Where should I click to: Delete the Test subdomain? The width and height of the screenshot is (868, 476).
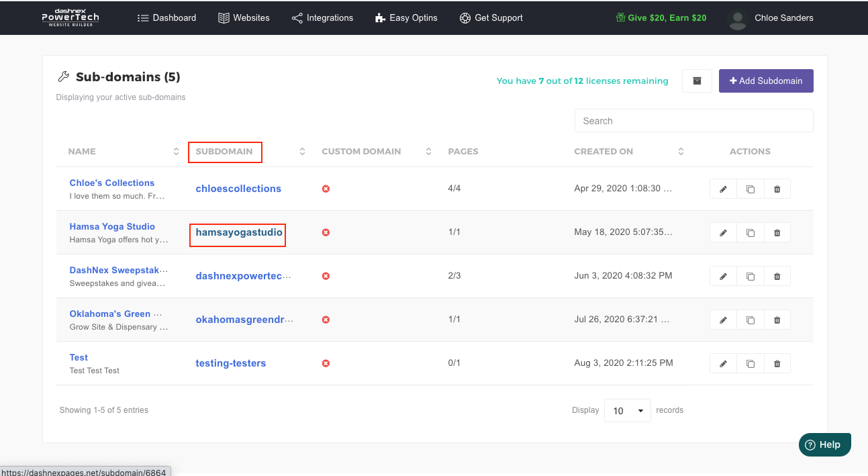[777, 364]
